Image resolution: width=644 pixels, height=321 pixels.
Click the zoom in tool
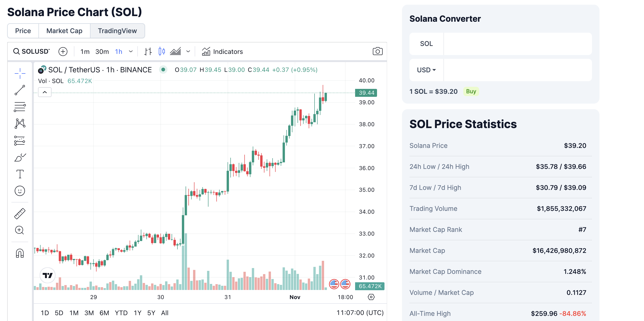tap(20, 230)
